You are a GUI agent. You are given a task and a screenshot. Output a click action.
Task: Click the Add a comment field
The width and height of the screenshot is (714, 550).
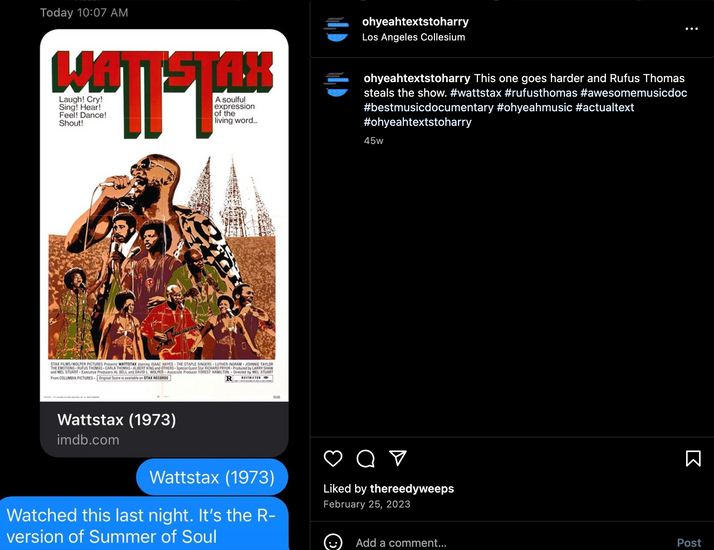coord(510,543)
